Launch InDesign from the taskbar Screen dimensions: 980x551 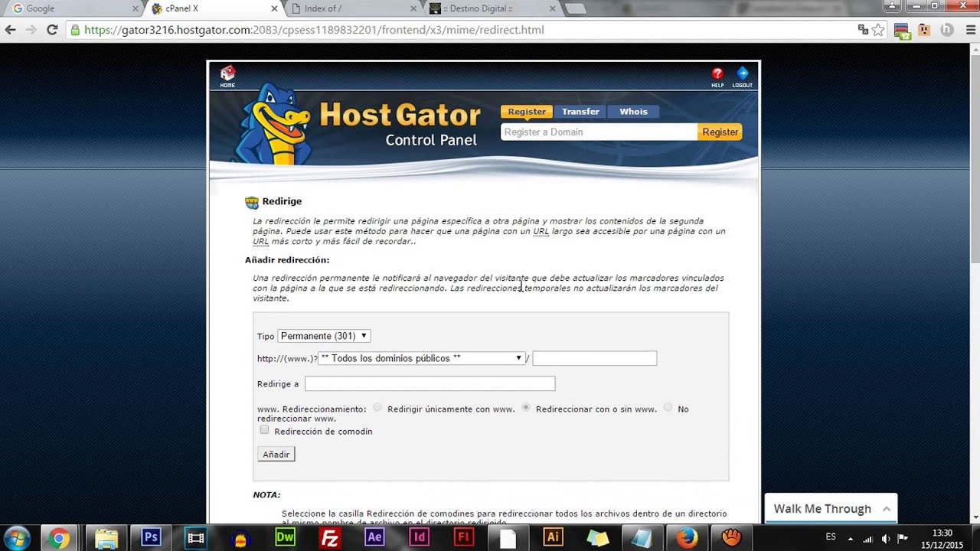[x=419, y=537]
